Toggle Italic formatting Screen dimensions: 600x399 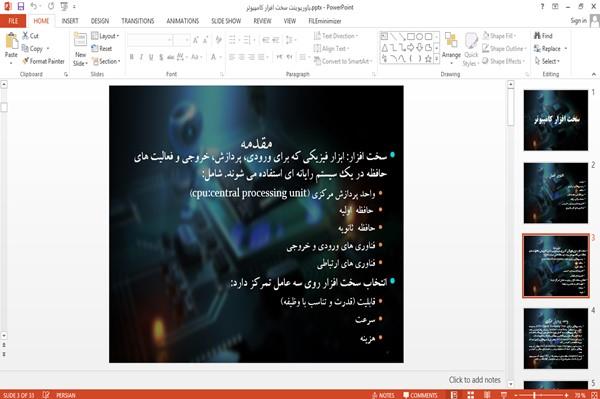[141, 57]
